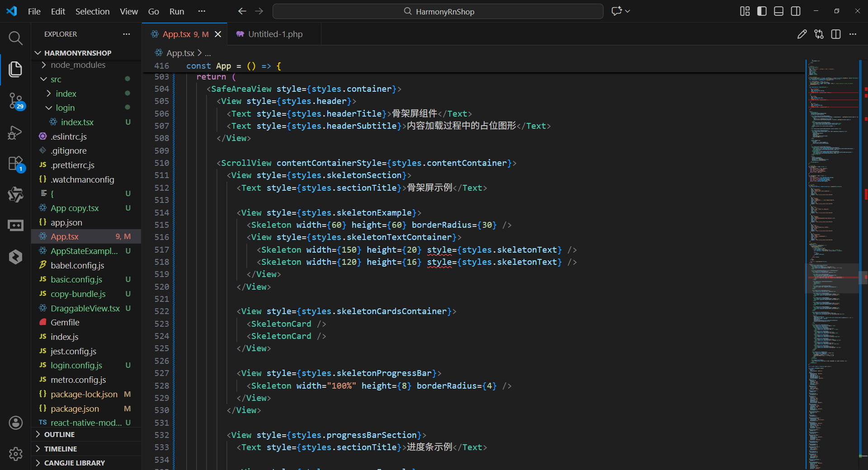Open the File menu
Image resolution: width=868 pixels, height=470 pixels.
coord(34,11)
